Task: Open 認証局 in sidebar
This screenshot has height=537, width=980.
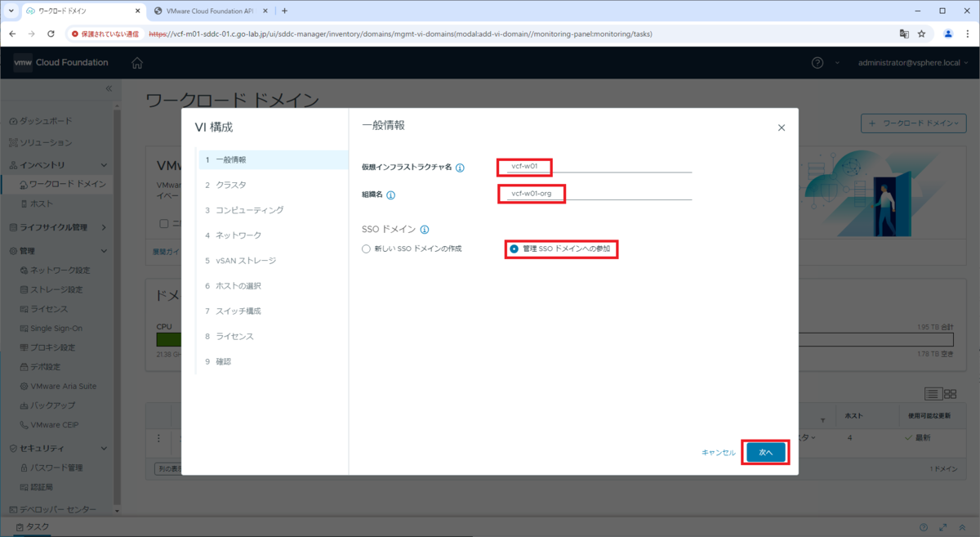Action: [x=37, y=487]
